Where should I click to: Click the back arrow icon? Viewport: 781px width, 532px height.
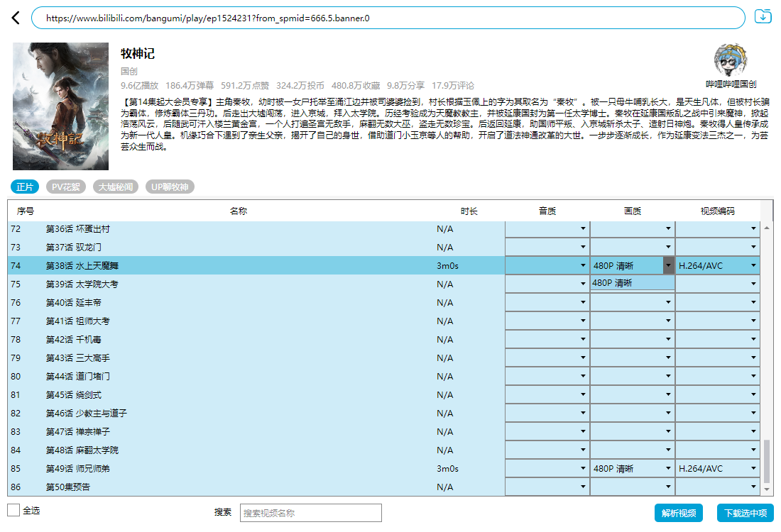[16, 18]
